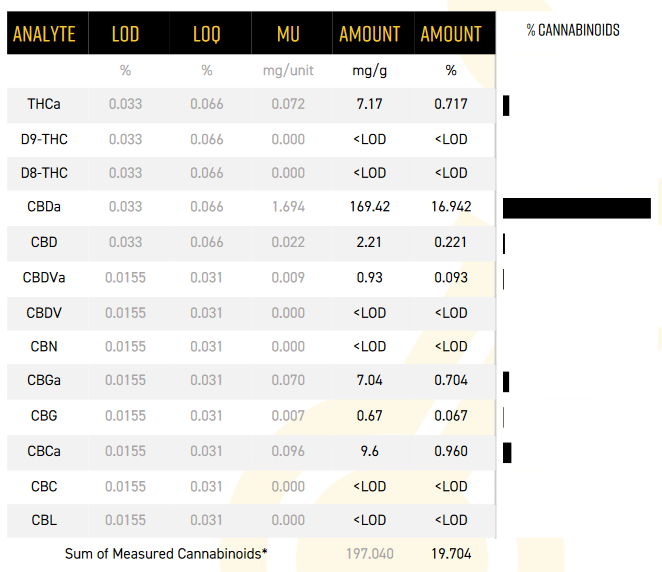Click Sum of Measured Cannabinoids text

(166, 553)
